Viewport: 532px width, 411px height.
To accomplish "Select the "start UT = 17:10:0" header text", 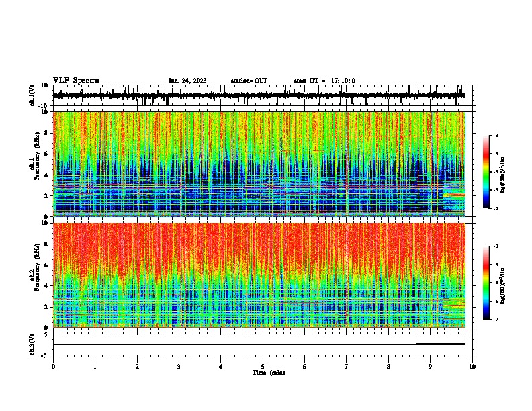I will [324, 81].
